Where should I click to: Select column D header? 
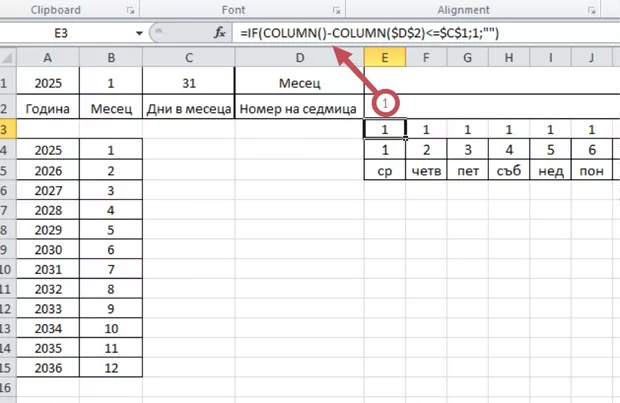(x=300, y=58)
